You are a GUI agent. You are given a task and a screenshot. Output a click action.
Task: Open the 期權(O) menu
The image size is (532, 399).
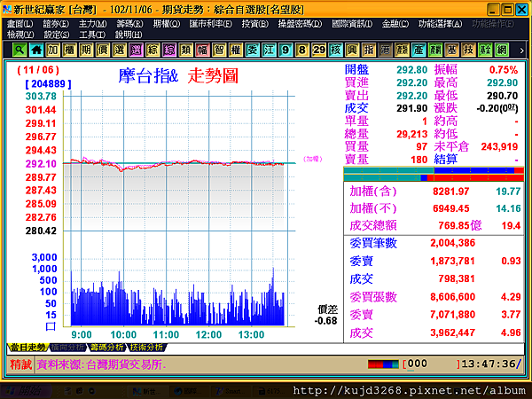click(x=167, y=24)
